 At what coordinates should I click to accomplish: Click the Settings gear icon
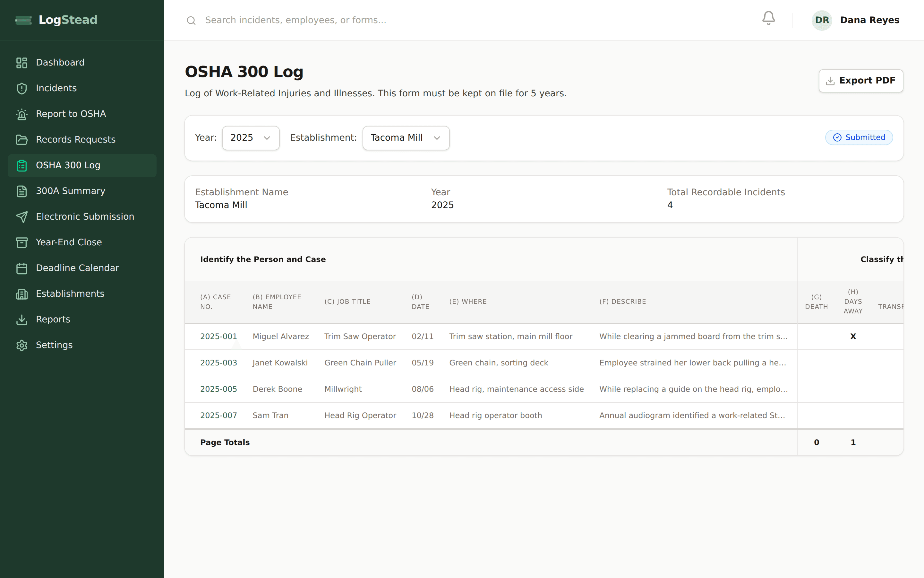pyautogui.click(x=22, y=345)
